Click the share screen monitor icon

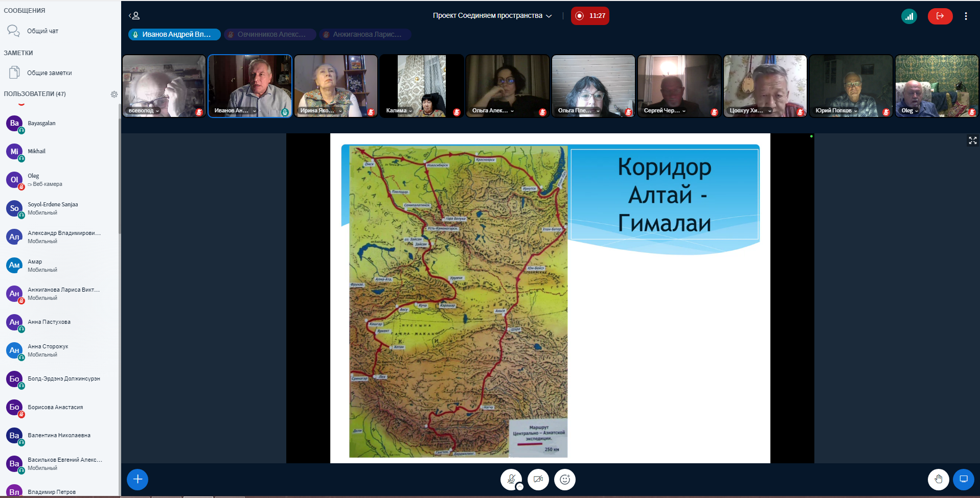point(963,479)
